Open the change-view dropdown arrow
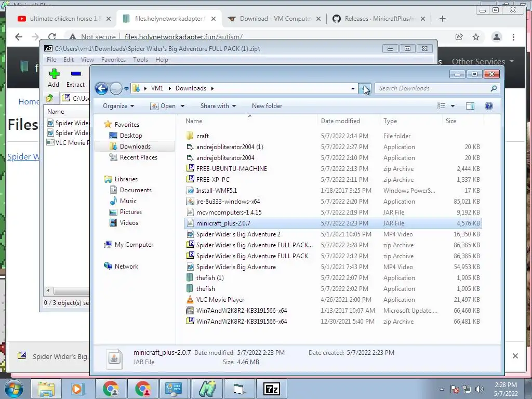532x399 pixels. (x=453, y=106)
